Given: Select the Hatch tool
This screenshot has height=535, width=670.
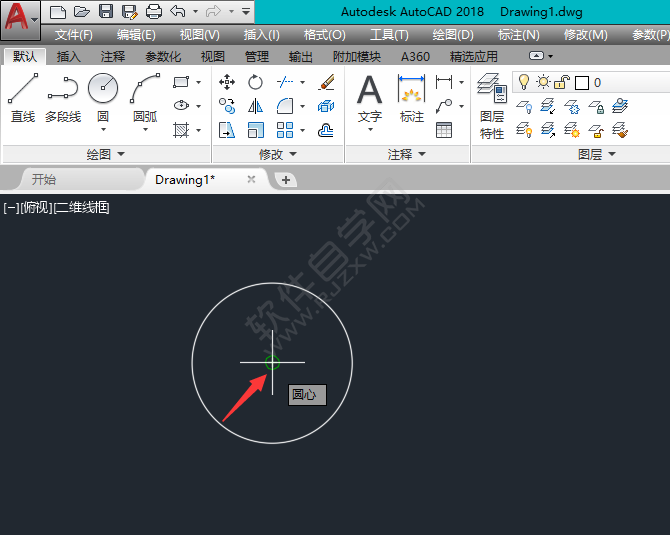Looking at the screenshot, I should [x=181, y=130].
